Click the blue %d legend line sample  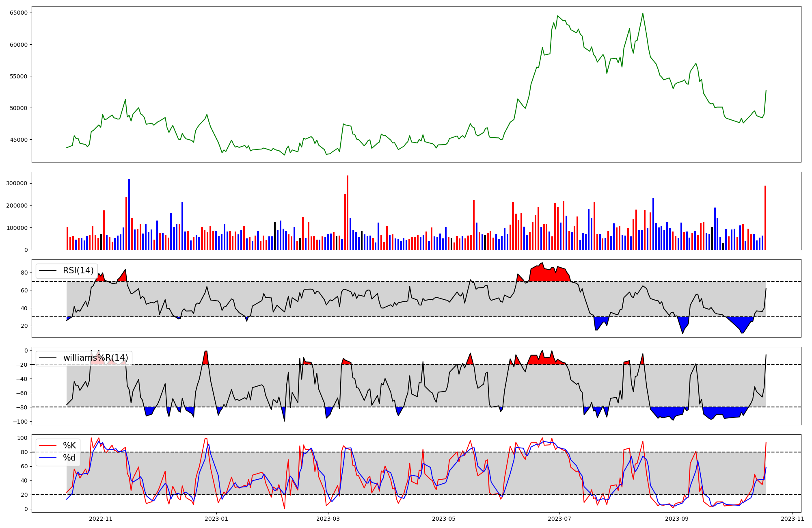[47, 458]
